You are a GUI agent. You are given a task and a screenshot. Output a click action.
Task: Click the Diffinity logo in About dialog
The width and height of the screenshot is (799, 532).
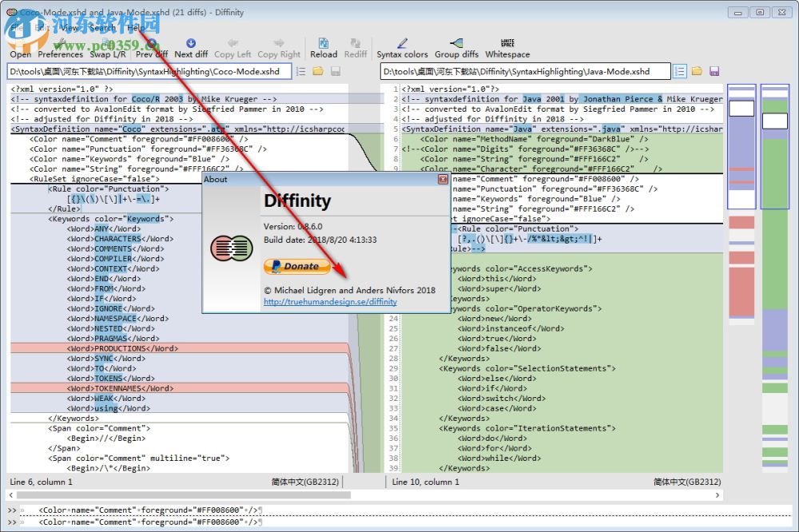[x=232, y=248]
